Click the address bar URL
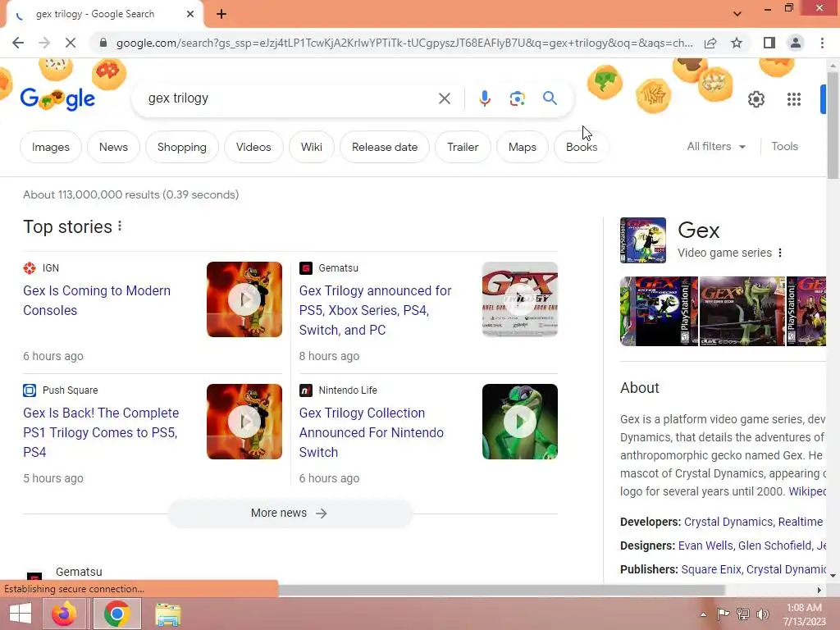 (404, 43)
